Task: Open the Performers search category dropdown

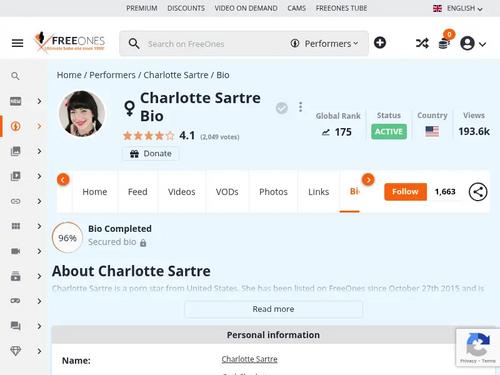Action: pyautogui.click(x=325, y=44)
